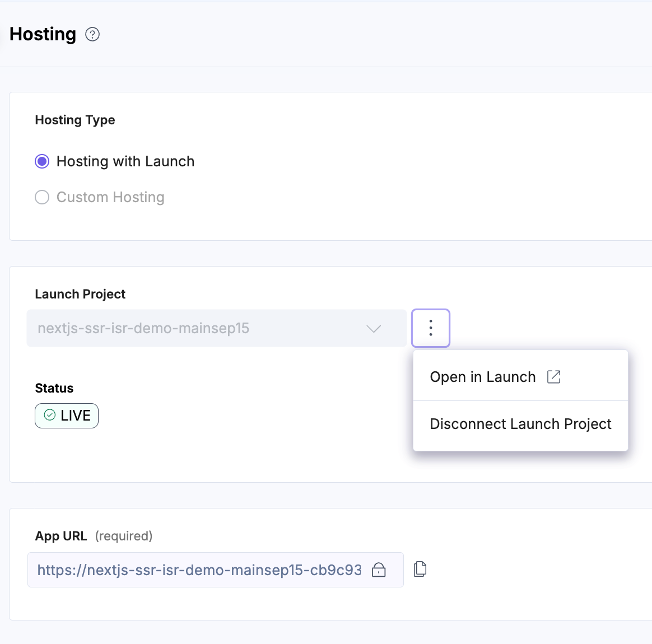Choose the Custom Hosting radio button
The image size is (652, 644).
tap(42, 197)
